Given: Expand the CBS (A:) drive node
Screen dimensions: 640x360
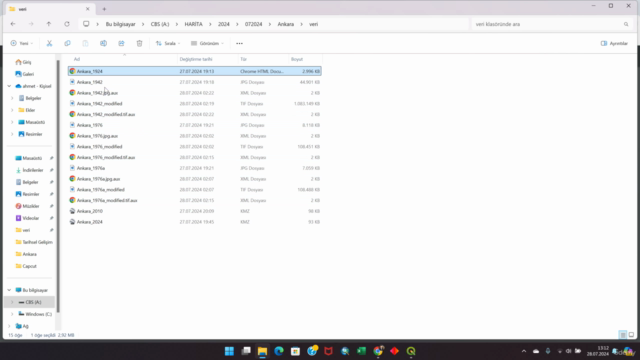Looking at the screenshot, I should point(12,302).
